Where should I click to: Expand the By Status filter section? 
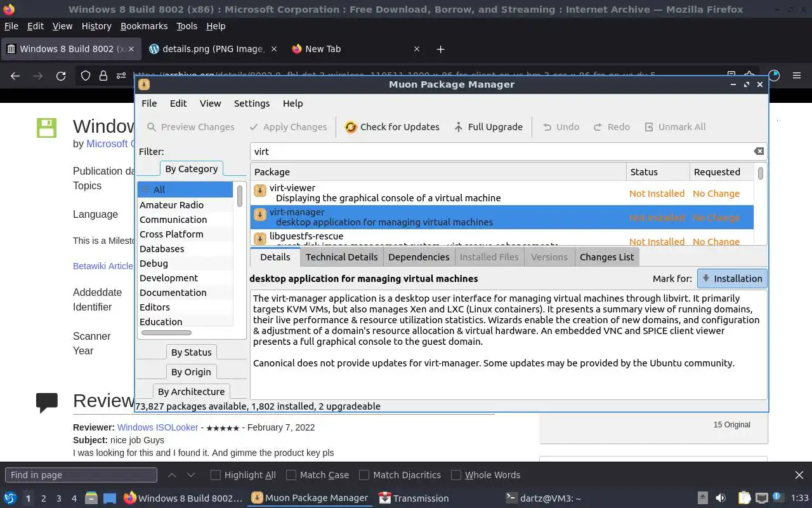(191, 352)
